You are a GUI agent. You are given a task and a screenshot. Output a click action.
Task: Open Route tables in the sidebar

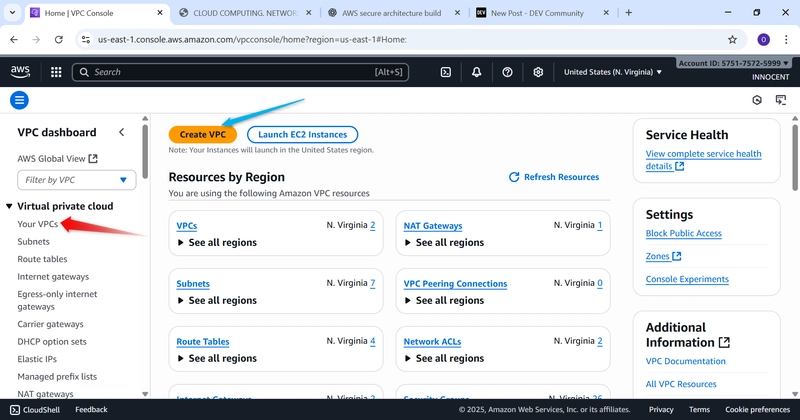(x=42, y=259)
